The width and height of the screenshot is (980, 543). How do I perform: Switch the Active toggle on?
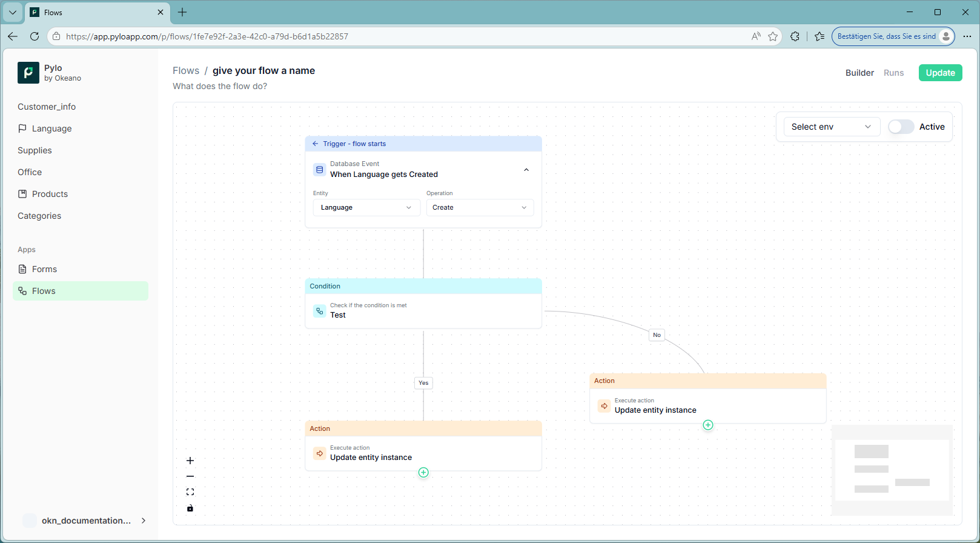(901, 127)
